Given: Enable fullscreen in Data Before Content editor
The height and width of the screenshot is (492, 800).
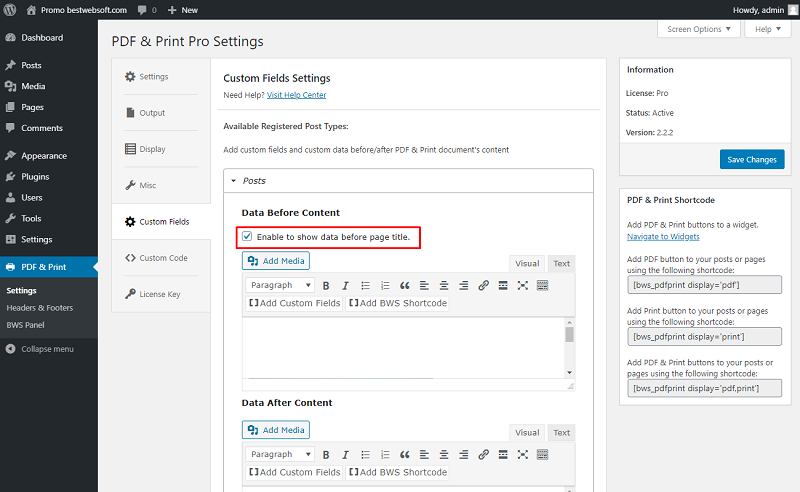Looking at the screenshot, I should [522, 285].
